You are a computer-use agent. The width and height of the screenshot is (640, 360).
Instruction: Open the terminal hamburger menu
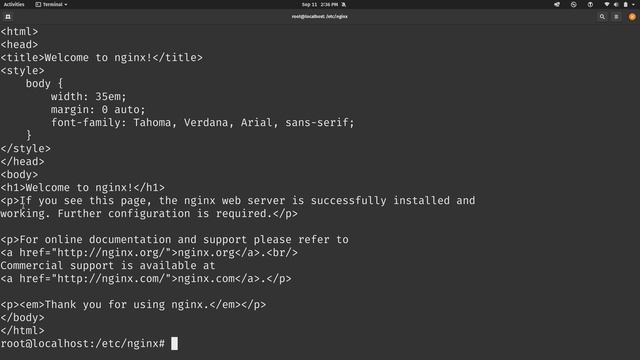click(616, 17)
